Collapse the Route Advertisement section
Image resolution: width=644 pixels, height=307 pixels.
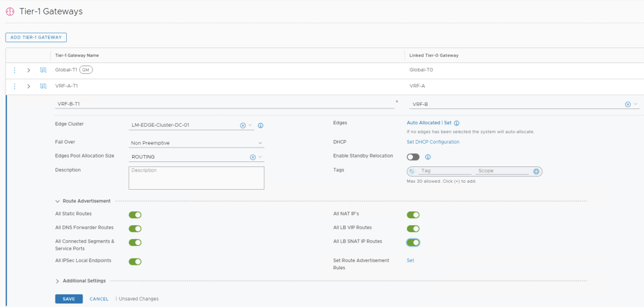pos(58,201)
